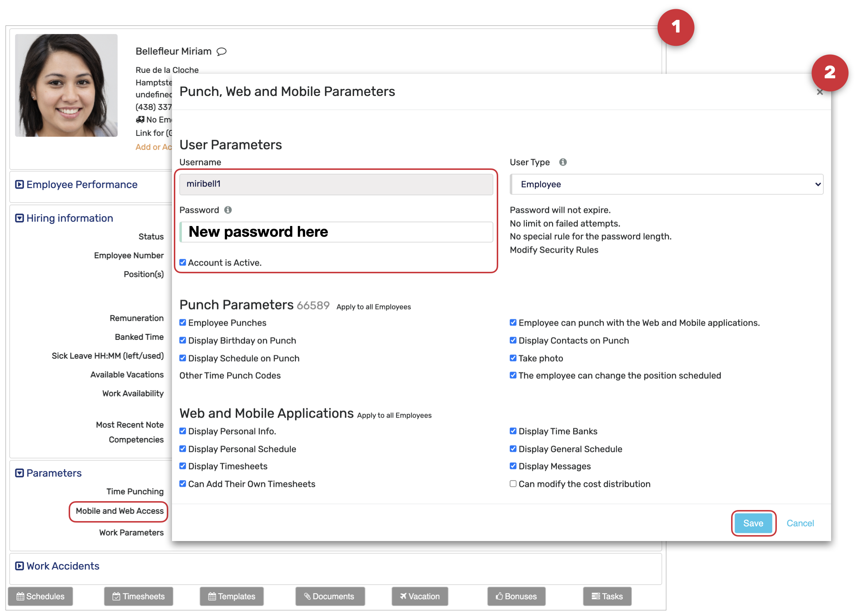Open the Timesheets tab at the bottom
The height and width of the screenshot is (616, 868).
click(139, 597)
